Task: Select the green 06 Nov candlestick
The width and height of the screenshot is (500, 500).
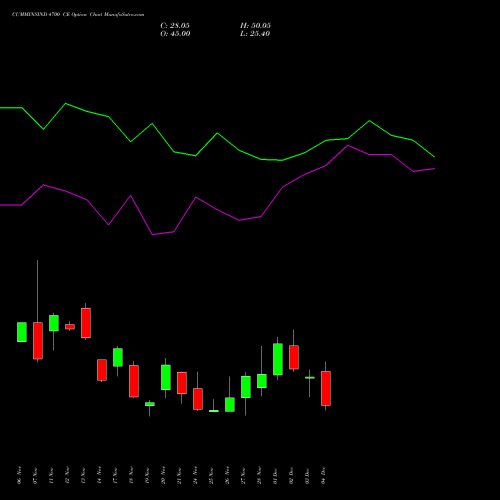Action: pos(22,332)
